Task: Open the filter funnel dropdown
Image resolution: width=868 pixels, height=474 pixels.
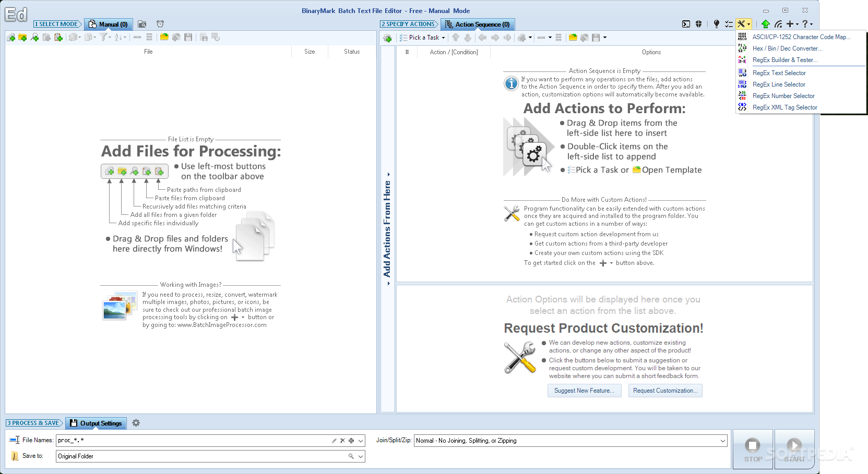Action: (106, 38)
